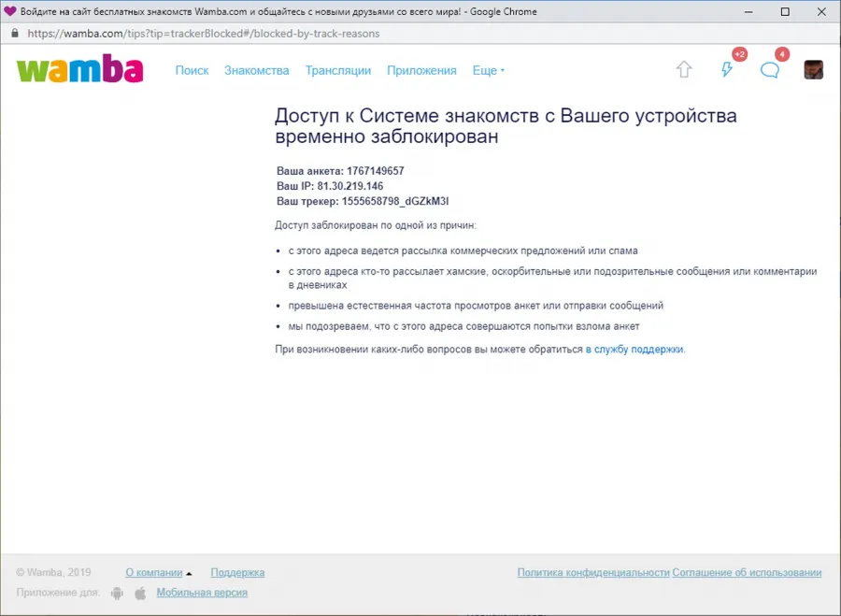Click the Ваша анкета: 1767149657 text
841x616 pixels.
click(340, 171)
